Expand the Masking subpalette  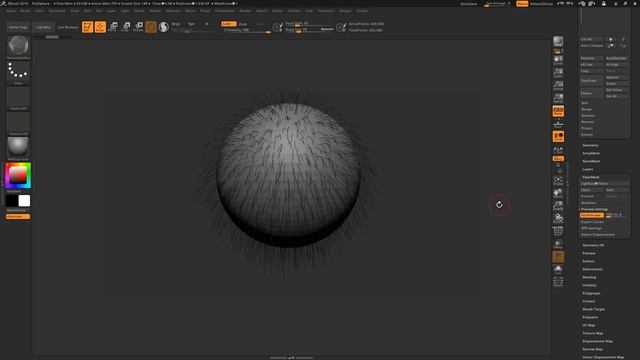click(589, 277)
